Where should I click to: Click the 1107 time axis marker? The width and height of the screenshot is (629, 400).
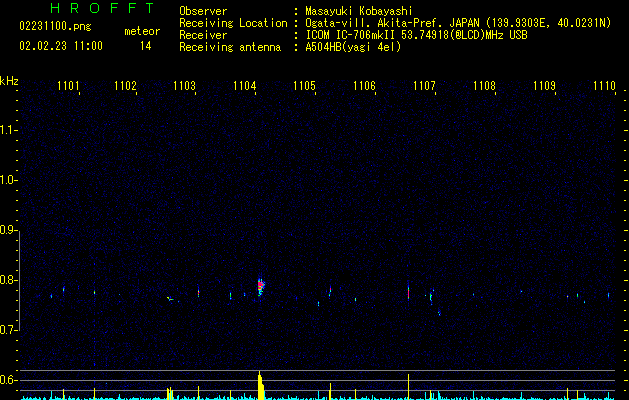point(424,85)
